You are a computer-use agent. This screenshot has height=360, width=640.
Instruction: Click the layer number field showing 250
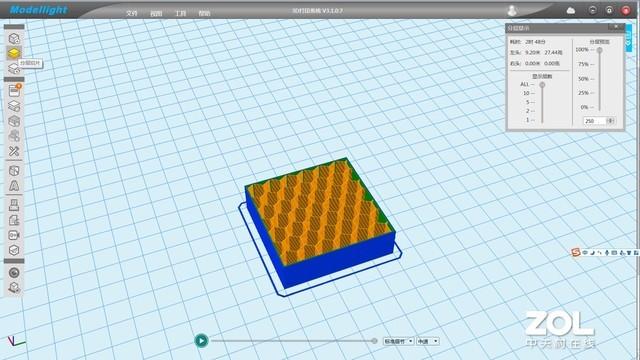coord(594,121)
